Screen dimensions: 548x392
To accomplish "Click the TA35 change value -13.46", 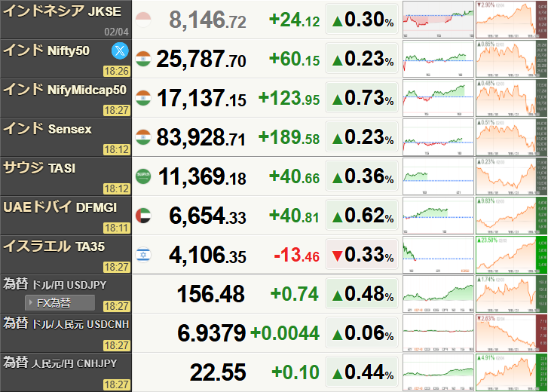I will (x=297, y=255).
